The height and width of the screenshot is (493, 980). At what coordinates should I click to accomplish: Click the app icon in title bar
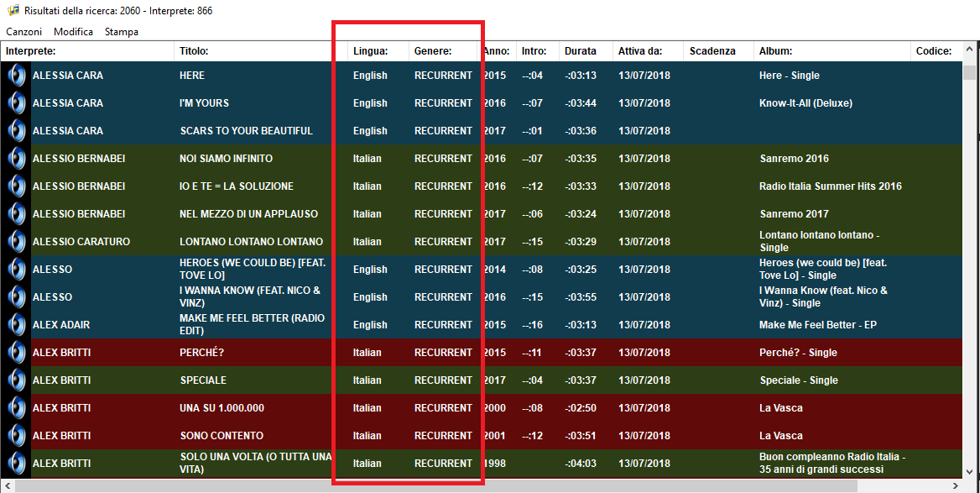click(x=13, y=10)
